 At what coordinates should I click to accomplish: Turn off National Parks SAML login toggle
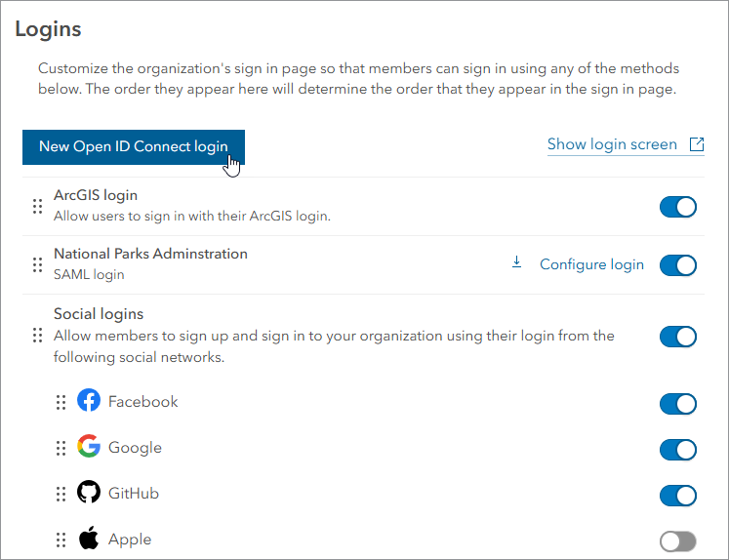(x=678, y=264)
